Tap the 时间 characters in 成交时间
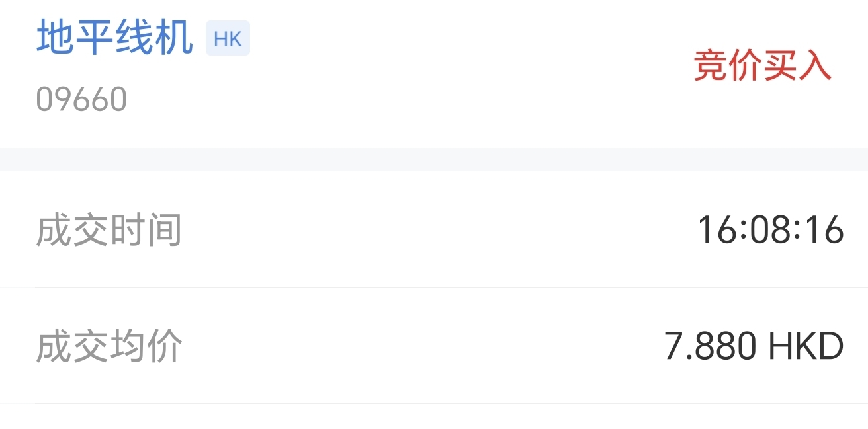Screen dimensions: 868x429 (x=146, y=230)
